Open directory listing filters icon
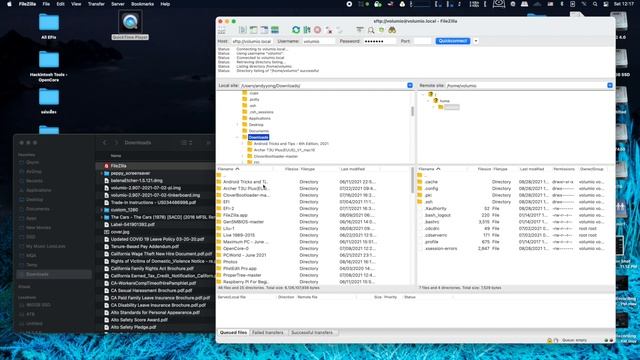The height and width of the screenshot is (360, 640). coord(360,30)
